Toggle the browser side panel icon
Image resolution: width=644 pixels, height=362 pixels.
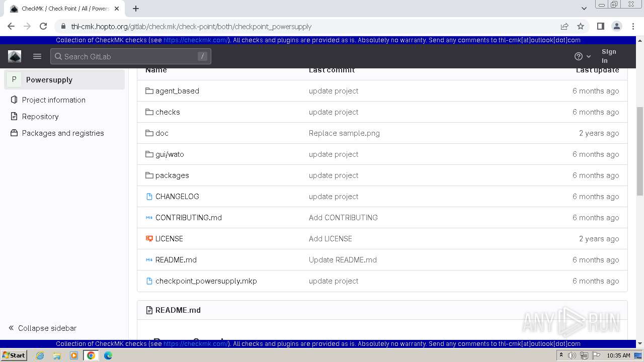point(600,26)
